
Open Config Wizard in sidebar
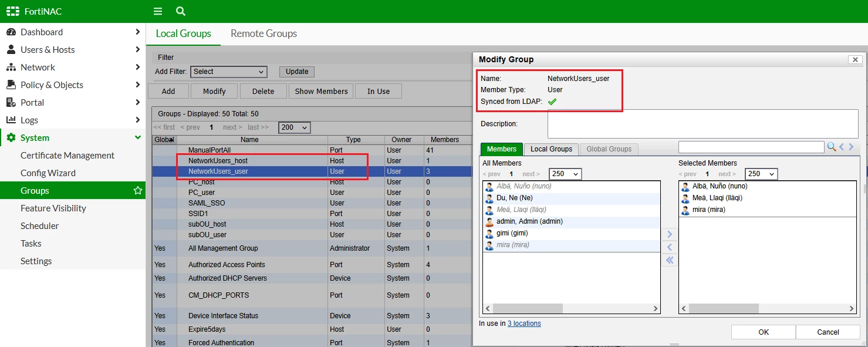[48, 173]
